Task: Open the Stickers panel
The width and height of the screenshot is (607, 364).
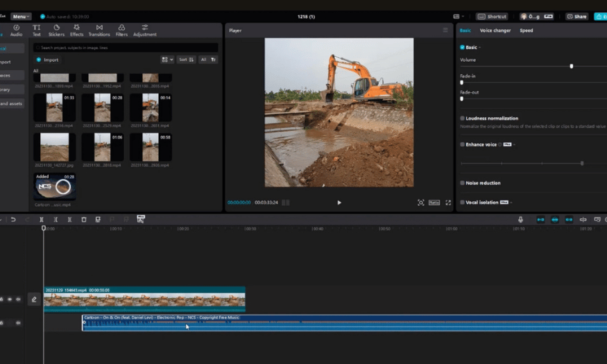Action: click(56, 31)
